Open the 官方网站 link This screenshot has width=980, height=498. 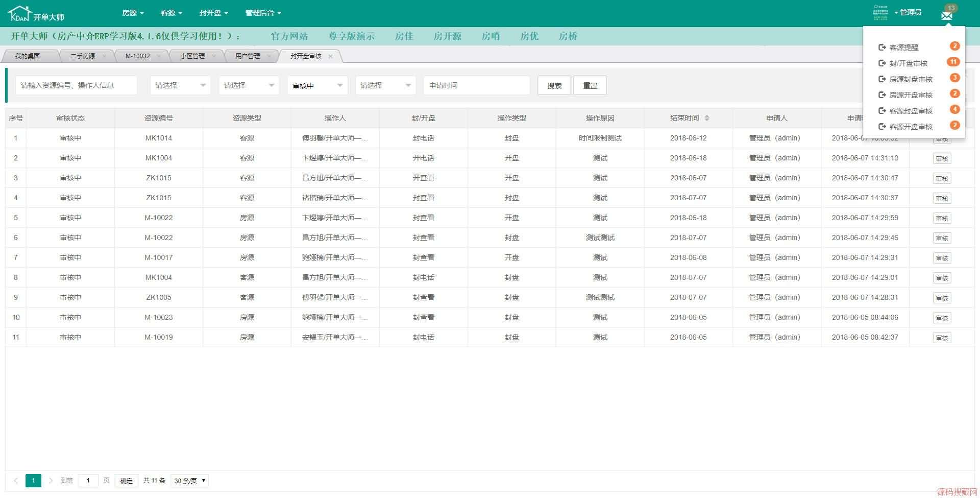click(289, 36)
